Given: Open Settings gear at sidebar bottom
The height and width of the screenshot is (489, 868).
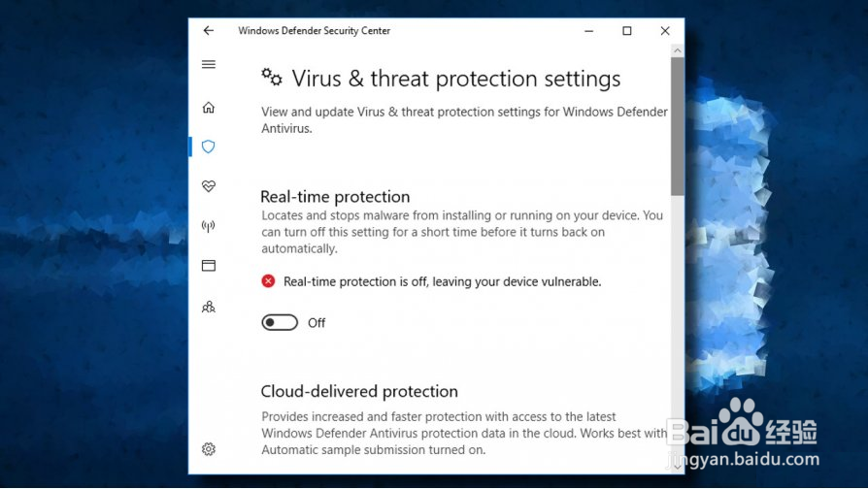Looking at the screenshot, I should point(209,448).
